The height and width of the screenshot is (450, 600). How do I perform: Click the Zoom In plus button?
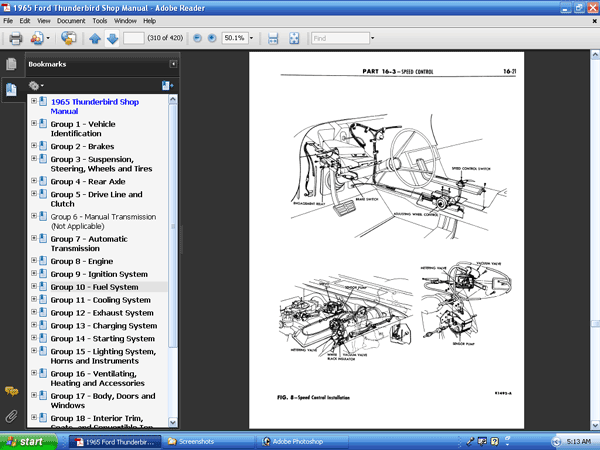(212, 38)
